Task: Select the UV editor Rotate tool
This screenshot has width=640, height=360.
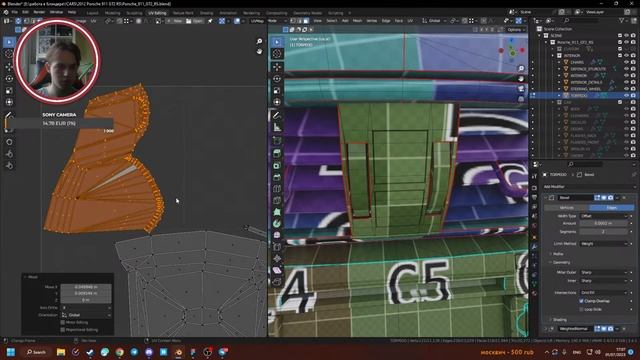Action: point(9,78)
